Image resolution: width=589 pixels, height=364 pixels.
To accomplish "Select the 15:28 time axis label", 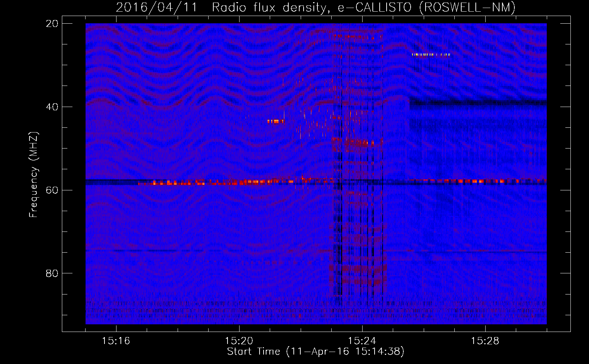I will tap(485, 341).
